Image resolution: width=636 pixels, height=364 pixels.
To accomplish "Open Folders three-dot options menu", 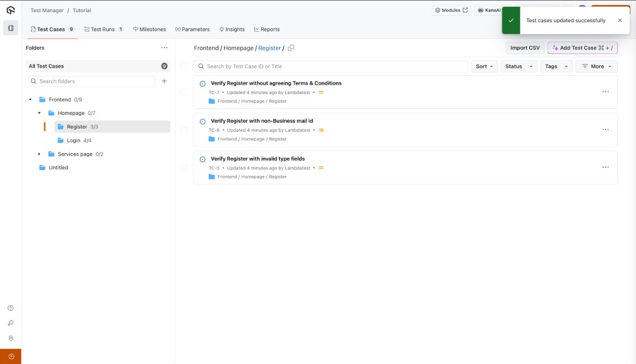I will point(164,48).
